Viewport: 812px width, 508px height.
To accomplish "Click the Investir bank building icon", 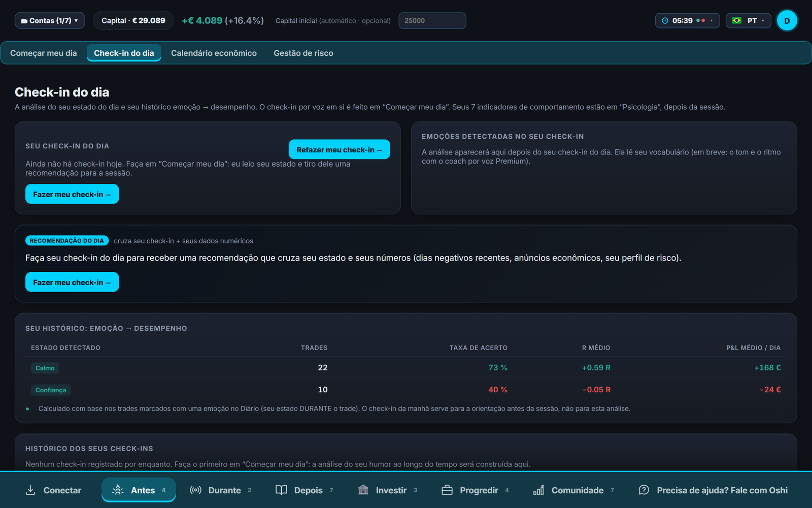I will tap(363, 490).
